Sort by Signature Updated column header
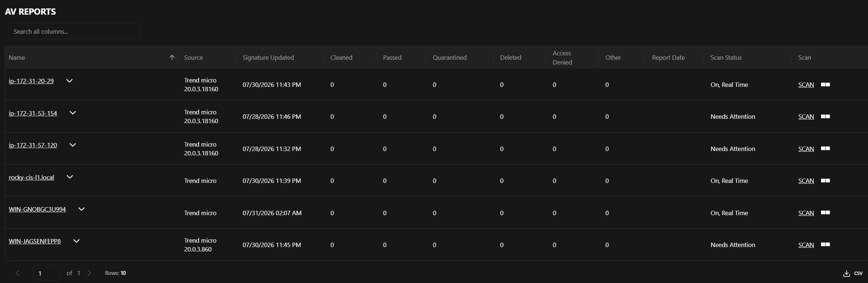Viewport: 868px width, 283px height. 268,58
